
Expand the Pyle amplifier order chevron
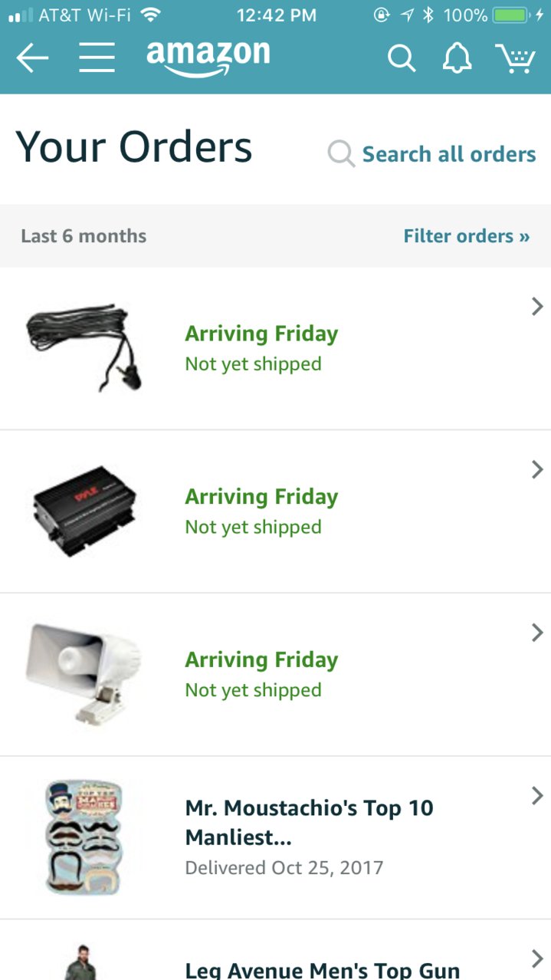click(537, 469)
